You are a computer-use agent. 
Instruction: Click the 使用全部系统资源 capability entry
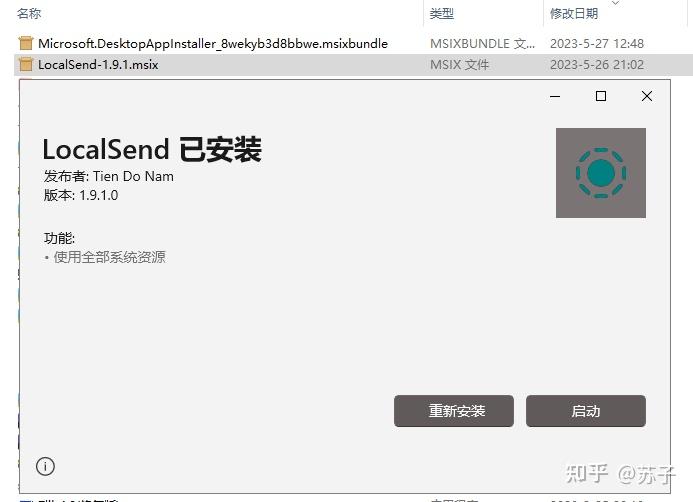109,257
